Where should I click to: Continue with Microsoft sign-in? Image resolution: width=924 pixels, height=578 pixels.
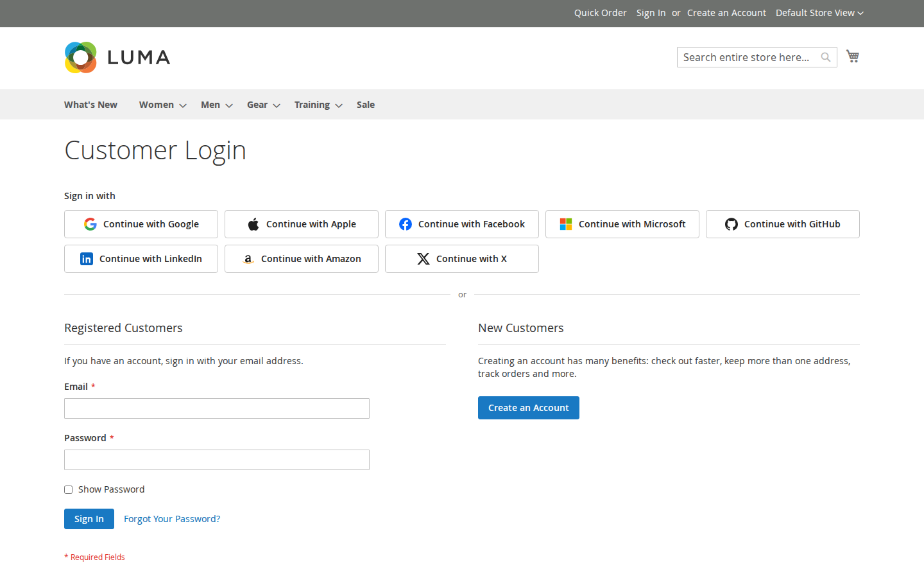[x=622, y=224]
